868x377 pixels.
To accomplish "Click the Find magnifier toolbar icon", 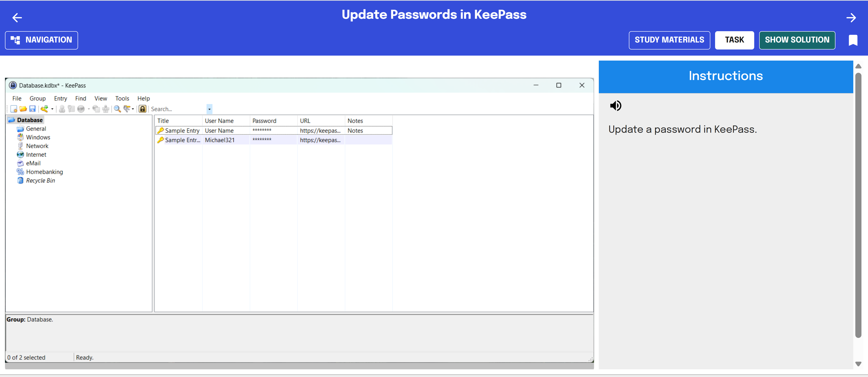I will 117,109.
